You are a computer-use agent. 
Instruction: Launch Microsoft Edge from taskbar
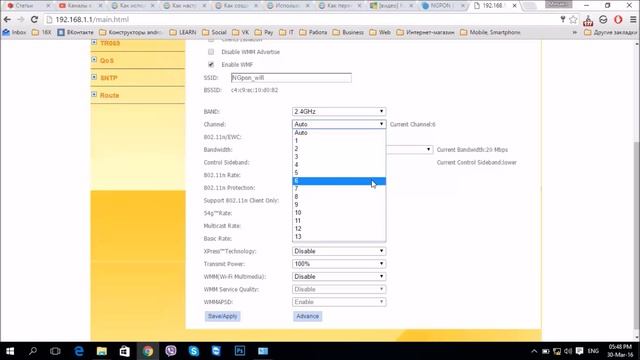79,351
